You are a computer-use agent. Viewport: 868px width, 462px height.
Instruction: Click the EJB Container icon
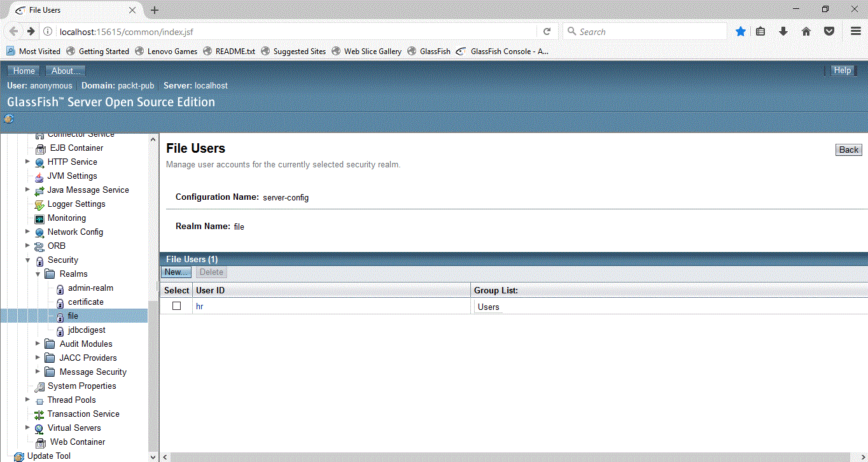[x=41, y=148]
